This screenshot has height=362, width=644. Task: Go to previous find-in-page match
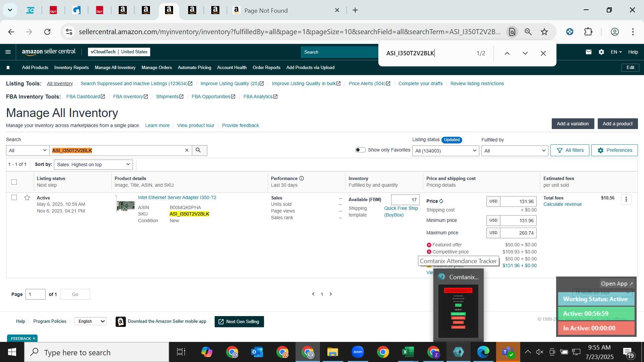point(507,53)
